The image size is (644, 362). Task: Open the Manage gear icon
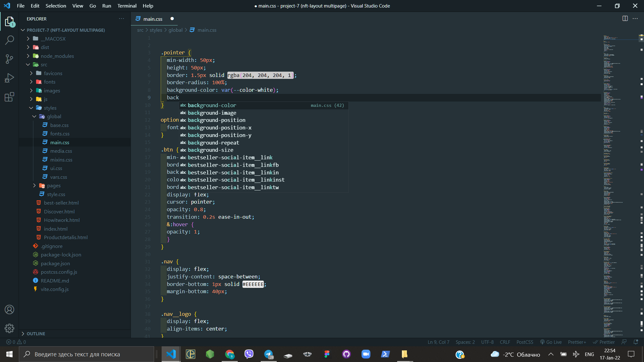click(x=9, y=328)
